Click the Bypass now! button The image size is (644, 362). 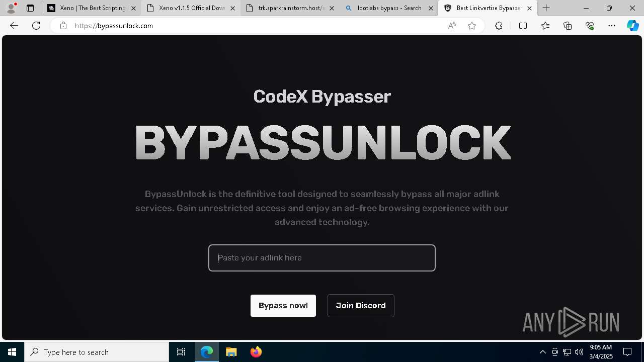click(283, 306)
